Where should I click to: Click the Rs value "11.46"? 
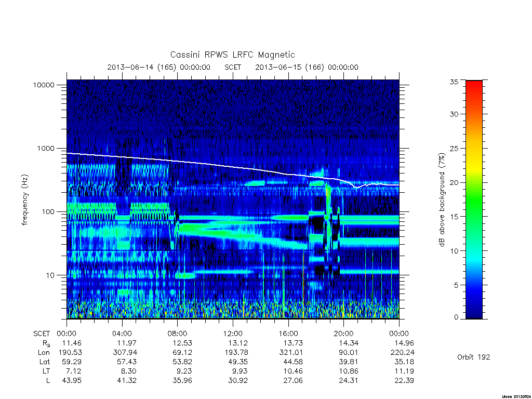[72, 343]
